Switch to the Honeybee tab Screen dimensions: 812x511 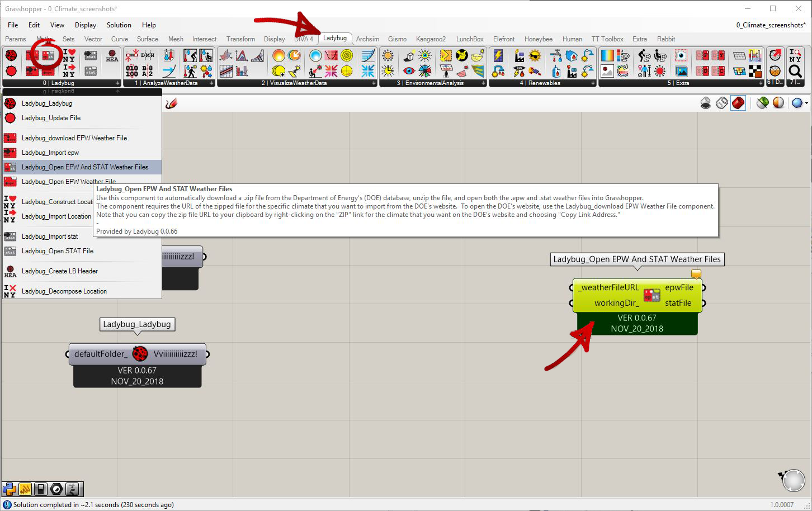coord(538,39)
